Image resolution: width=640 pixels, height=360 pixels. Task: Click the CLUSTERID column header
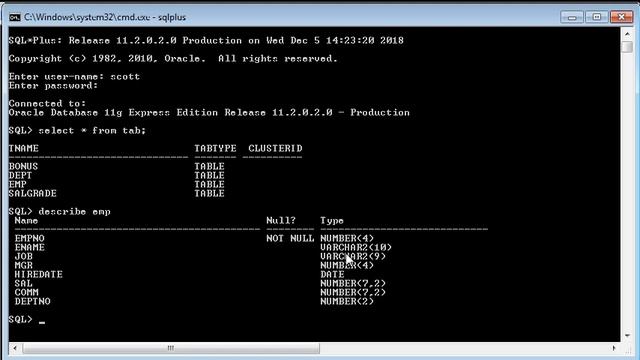pos(275,149)
